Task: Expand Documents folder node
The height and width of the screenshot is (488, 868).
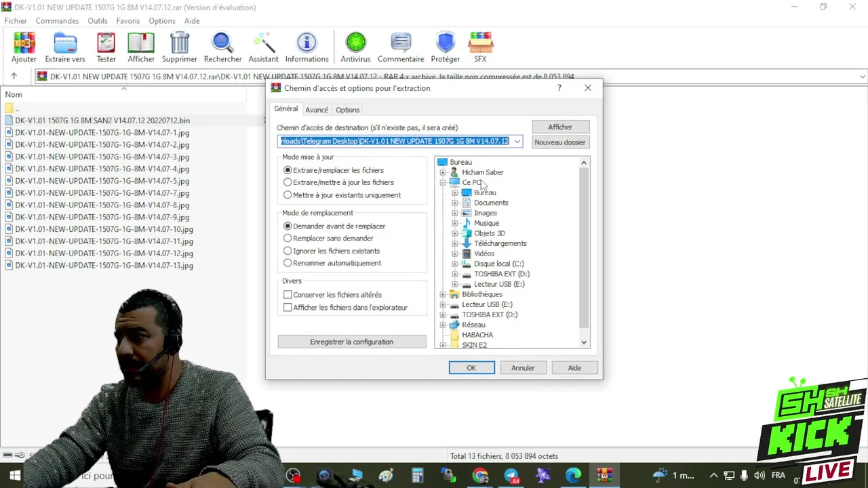Action: tap(455, 203)
